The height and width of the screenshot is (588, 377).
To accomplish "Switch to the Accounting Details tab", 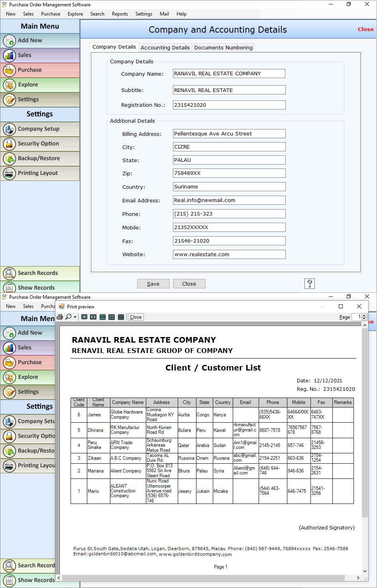I will click(165, 47).
